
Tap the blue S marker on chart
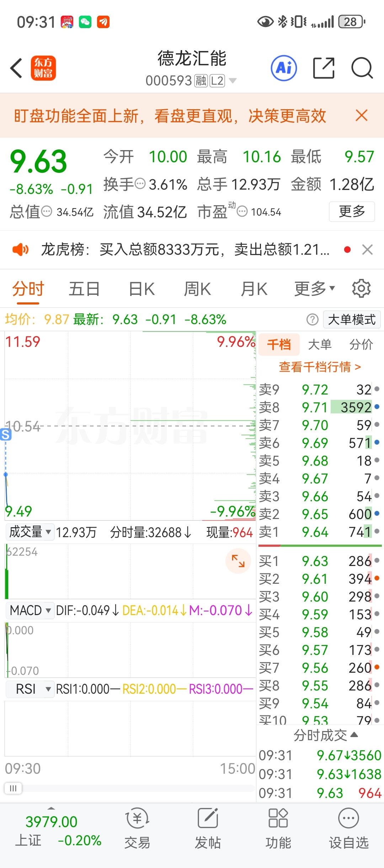click(x=5, y=434)
